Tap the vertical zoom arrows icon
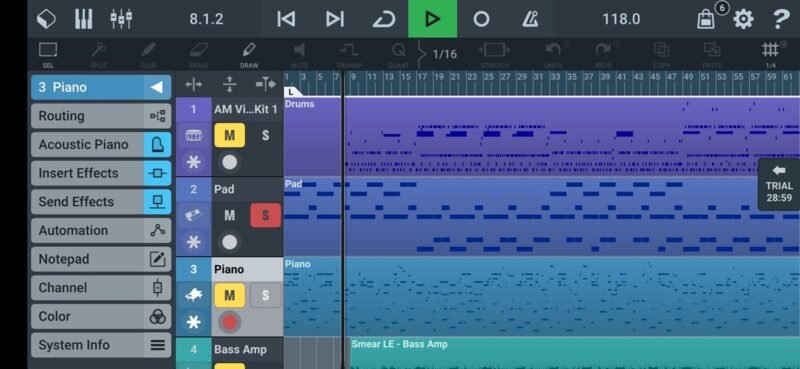The height and width of the screenshot is (369, 800). point(230,84)
